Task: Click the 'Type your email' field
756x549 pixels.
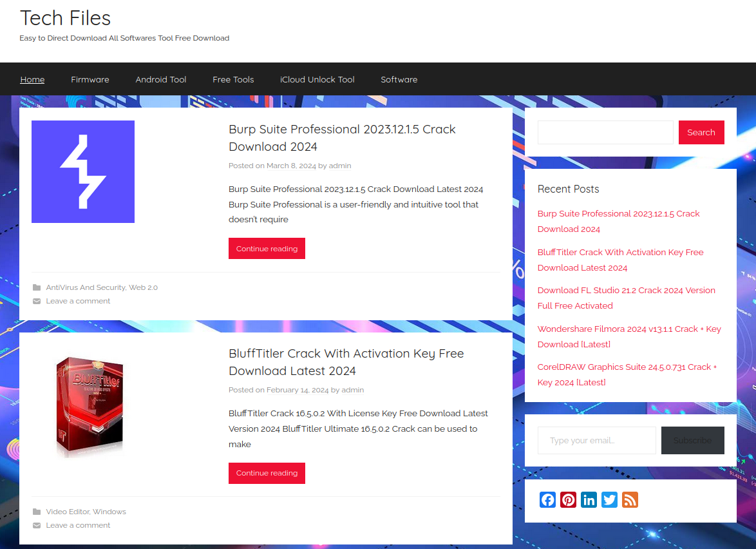Action: (596, 440)
